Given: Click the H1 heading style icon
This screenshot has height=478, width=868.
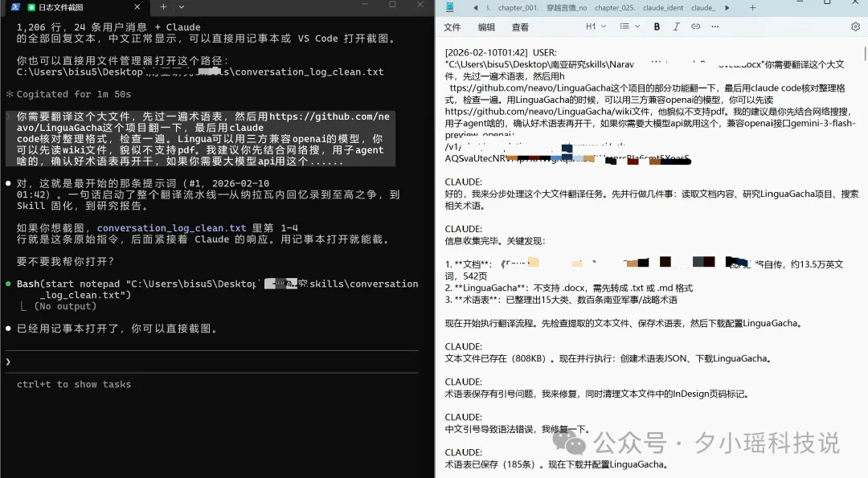Looking at the screenshot, I should click(x=589, y=27).
